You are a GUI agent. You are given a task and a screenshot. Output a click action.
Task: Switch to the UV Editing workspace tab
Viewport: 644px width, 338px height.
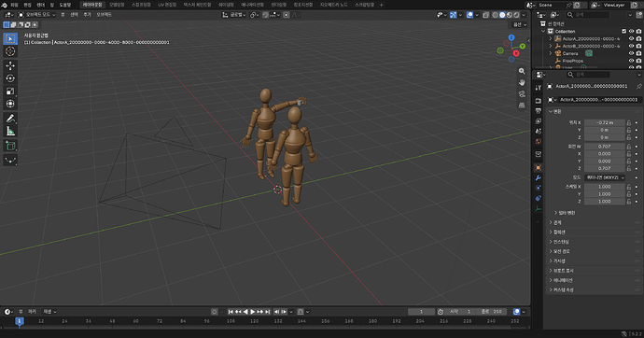167,5
